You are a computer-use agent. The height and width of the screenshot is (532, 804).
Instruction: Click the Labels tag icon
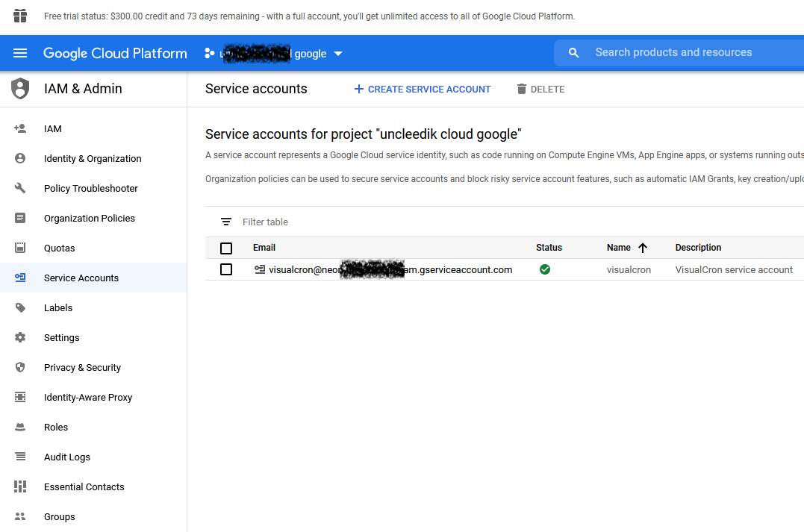(x=20, y=307)
